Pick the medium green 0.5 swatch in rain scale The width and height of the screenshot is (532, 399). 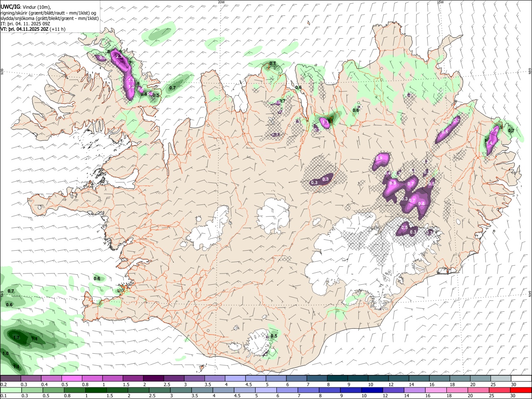(x=53, y=390)
